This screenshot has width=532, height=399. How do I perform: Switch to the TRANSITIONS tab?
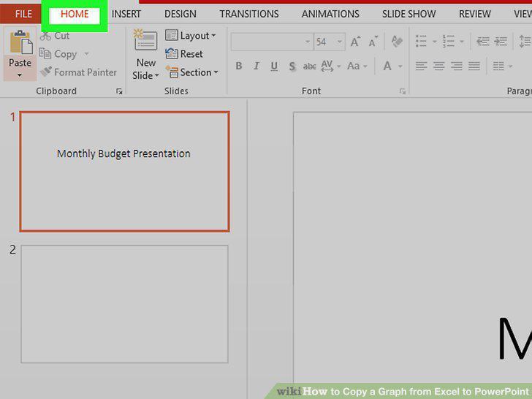click(249, 14)
